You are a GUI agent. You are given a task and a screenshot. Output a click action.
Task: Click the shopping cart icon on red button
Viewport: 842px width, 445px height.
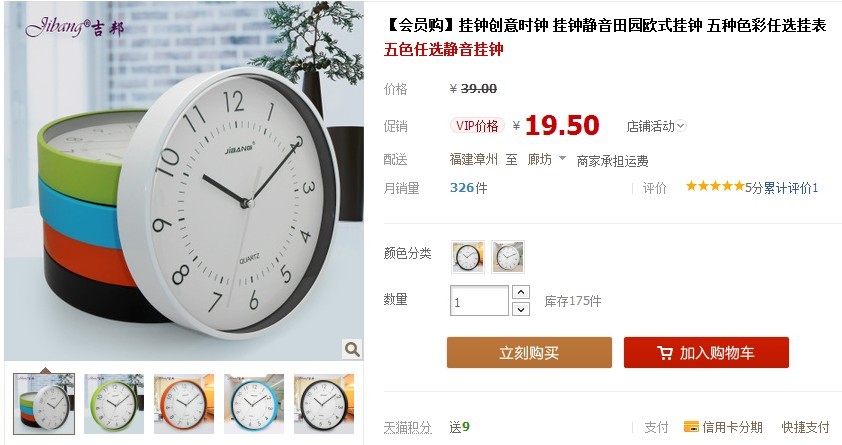click(664, 353)
